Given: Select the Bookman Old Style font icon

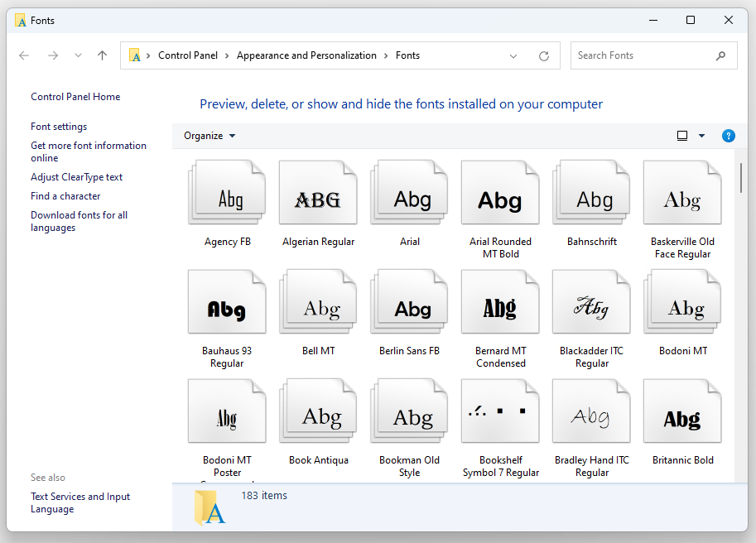Looking at the screenshot, I should (409, 411).
